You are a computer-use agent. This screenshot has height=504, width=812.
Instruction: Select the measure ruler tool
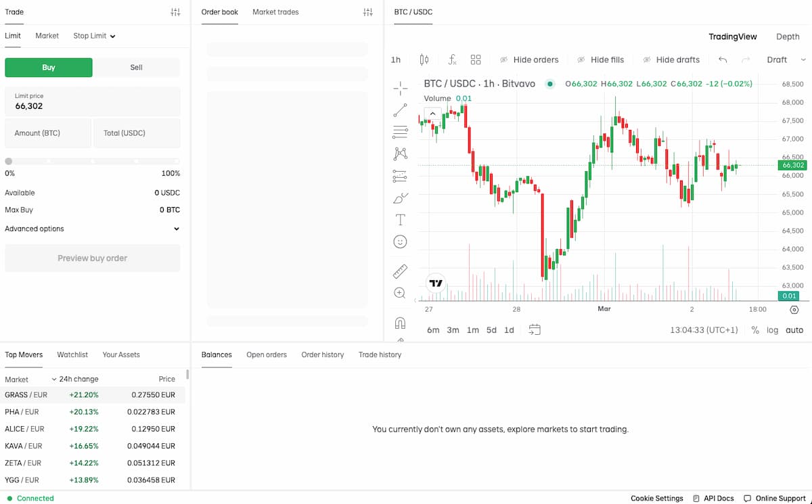tap(399, 271)
